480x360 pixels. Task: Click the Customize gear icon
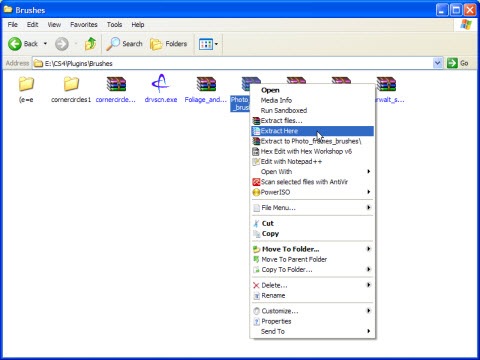256,311
